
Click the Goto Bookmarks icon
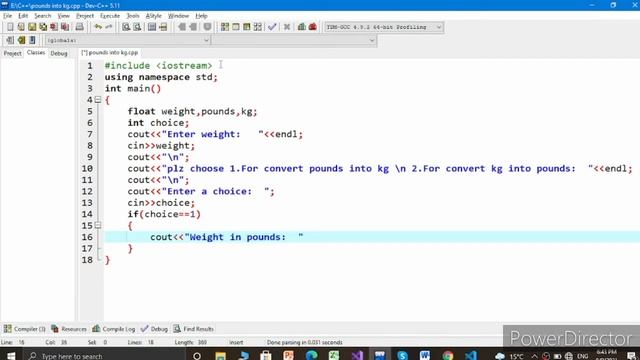pyautogui.click(x=32, y=40)
